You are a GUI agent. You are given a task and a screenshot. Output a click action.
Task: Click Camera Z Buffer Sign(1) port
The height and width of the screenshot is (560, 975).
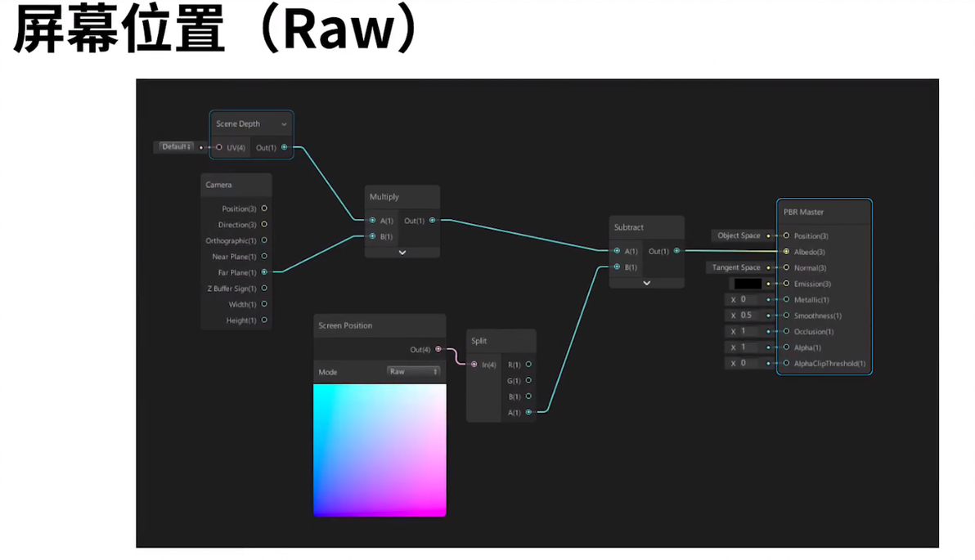pos(264,289)
